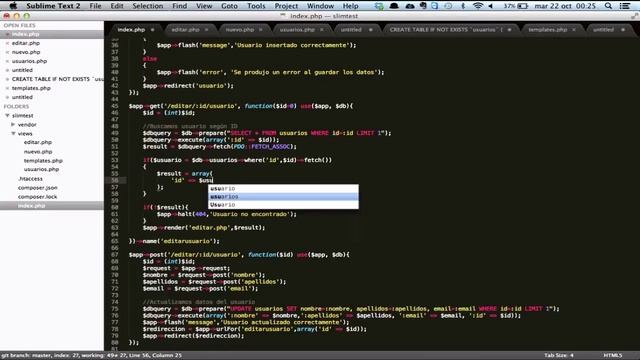Click the unsaved dot on CREATE TABLE tab
Viewport: 640px width, 360px height.
(509, 29)
